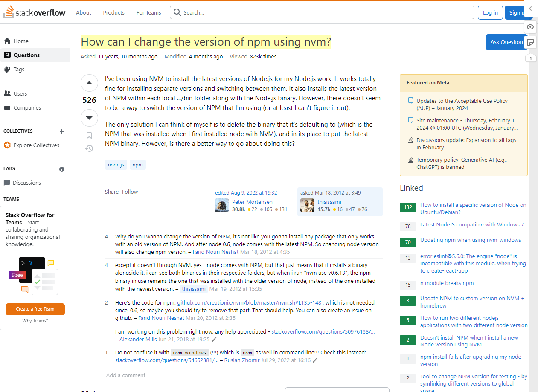Open How to run two different nodejs applications
The height and width of the screenshot is (392, 538).
[474, 322]
